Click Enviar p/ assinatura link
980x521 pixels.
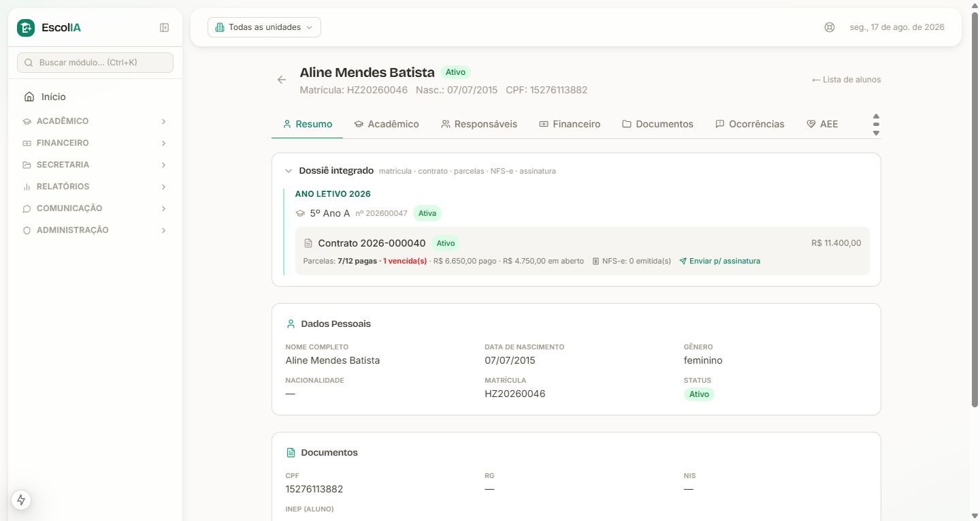[719, 261]
